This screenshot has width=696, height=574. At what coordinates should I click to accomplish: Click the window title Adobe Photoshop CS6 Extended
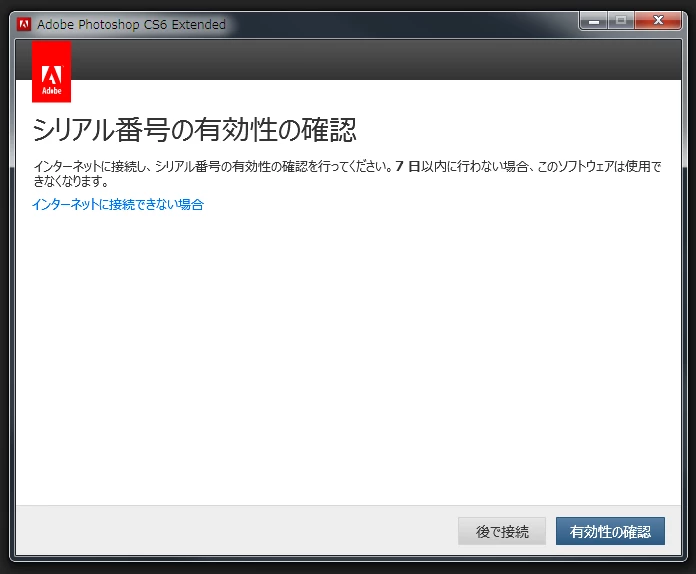[131, 24]
